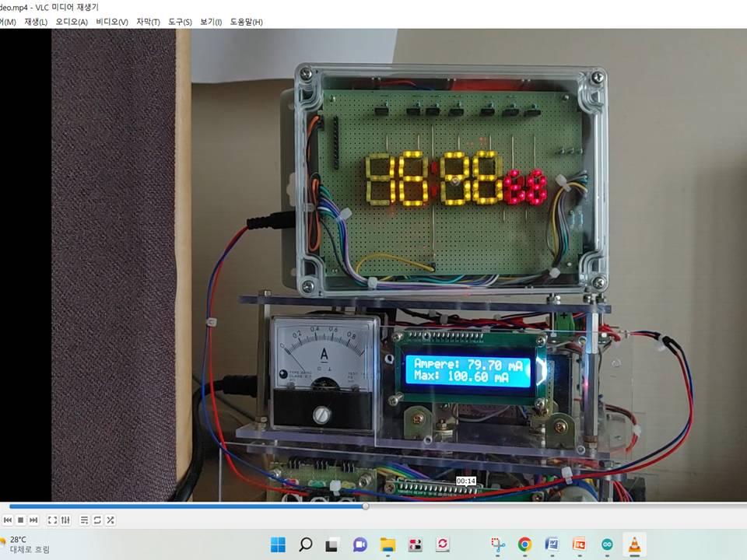
Task: Go to previous media track
Action: tap(8, 520)
